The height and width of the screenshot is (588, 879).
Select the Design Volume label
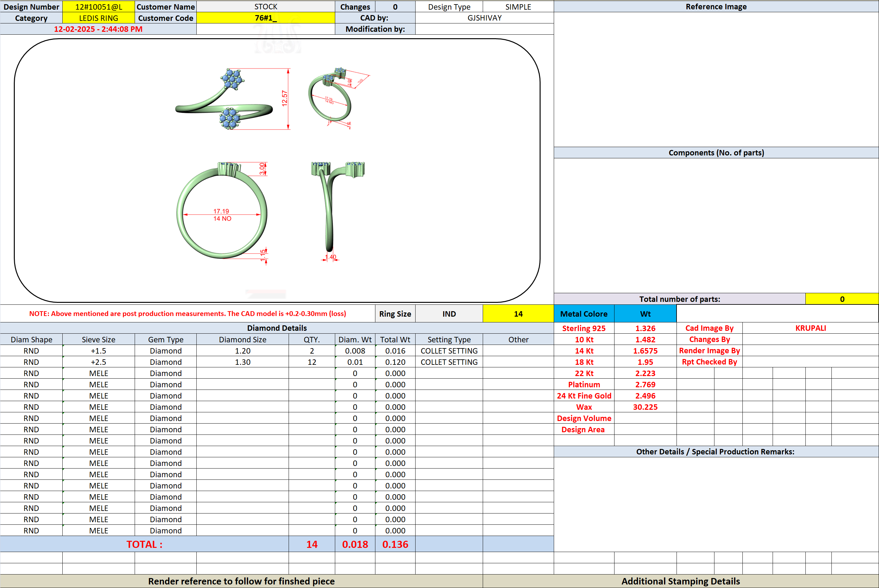pyautogui.click(x=584, y=418)
